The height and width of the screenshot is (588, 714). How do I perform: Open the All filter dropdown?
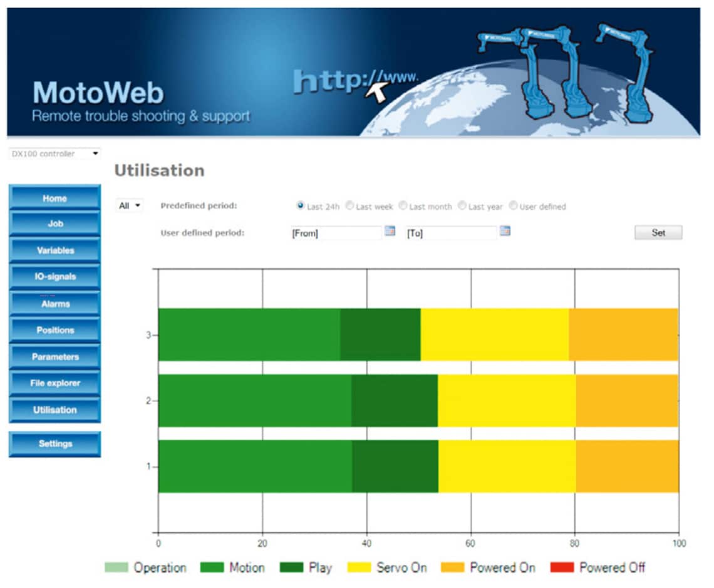point(130,206)
